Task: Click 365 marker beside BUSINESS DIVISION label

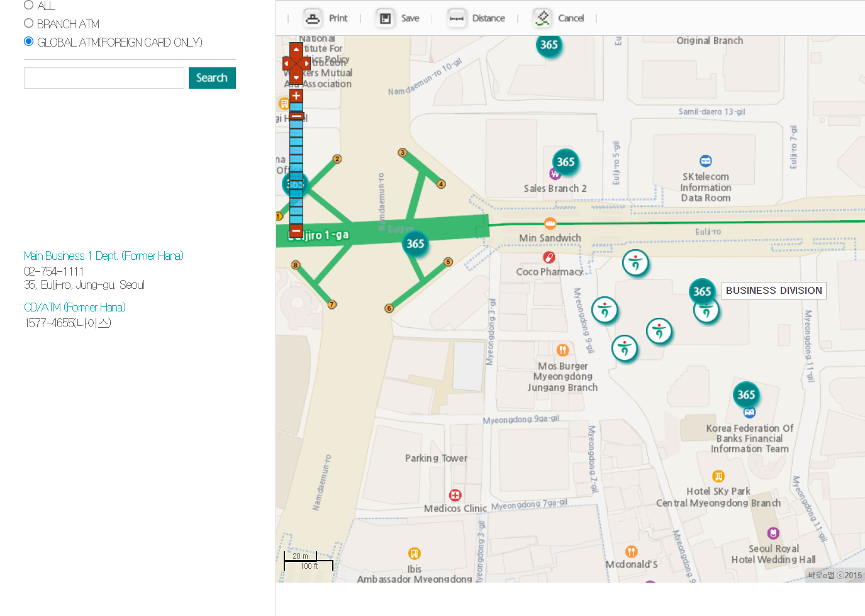Action: (702, 291)
